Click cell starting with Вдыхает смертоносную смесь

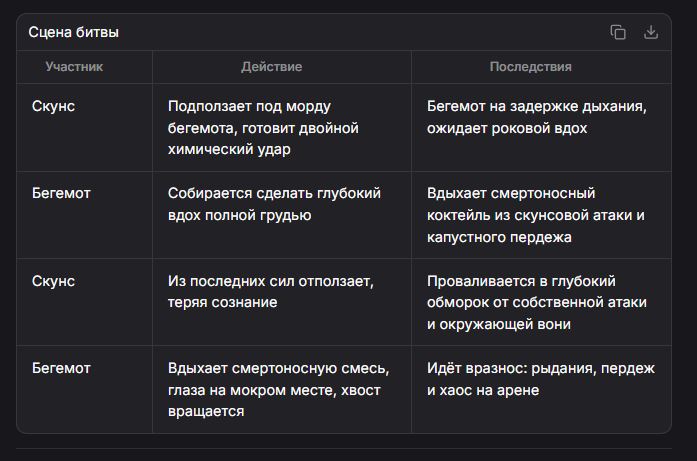pos(282,389)
